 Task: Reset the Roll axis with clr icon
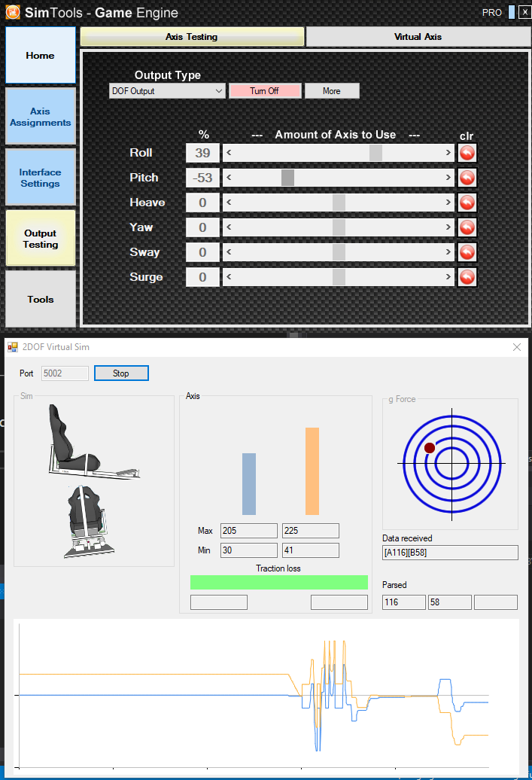467,153
